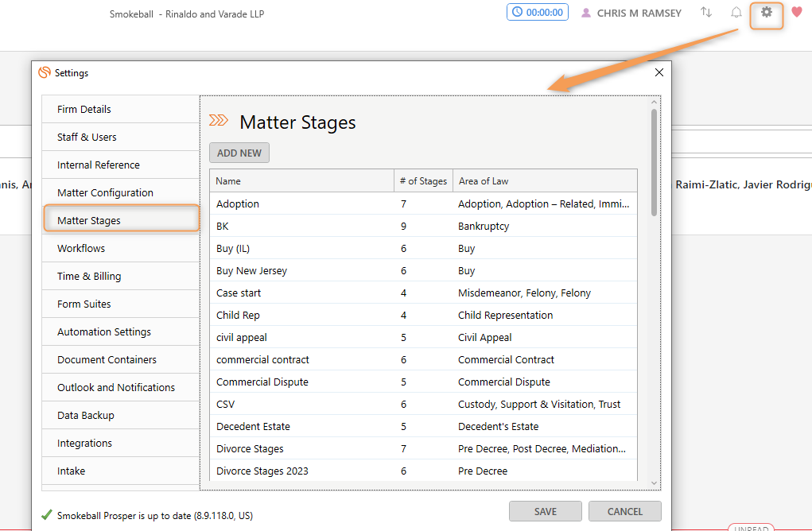Open the Integrations section
Screen dimensions: 812x531
(121, 443)
